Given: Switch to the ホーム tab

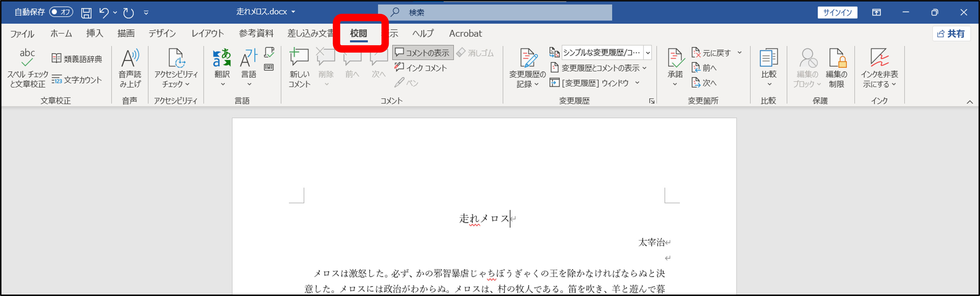Looking at the screenshot, I should (61, 33).
